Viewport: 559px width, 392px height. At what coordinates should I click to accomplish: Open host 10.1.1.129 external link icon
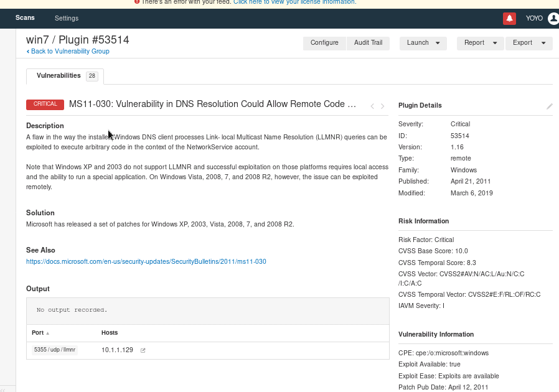143,350
